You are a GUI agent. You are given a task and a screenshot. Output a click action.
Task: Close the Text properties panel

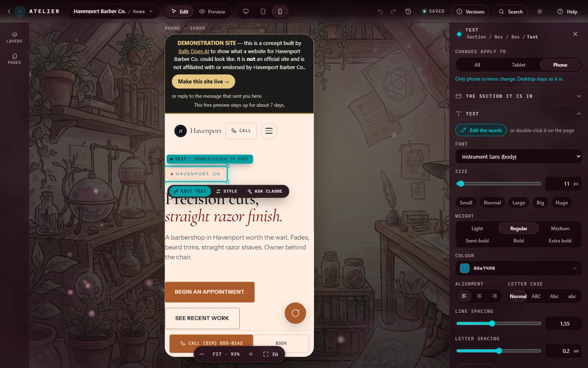(x=575, y=34)
